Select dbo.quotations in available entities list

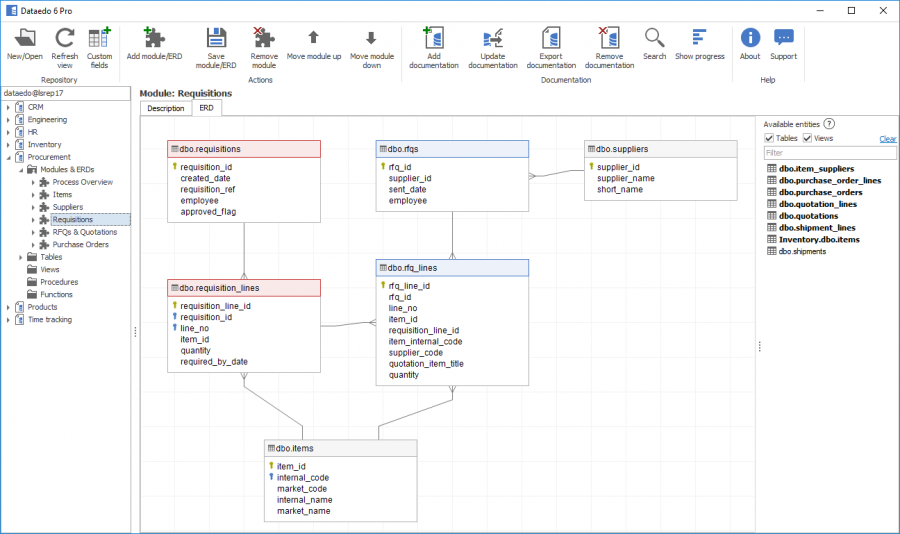808,216
